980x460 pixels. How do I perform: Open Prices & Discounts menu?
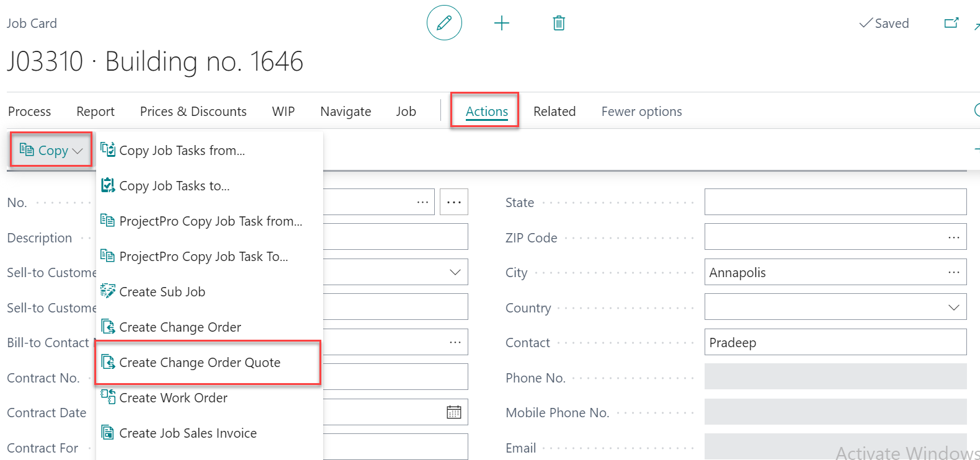pyautogui.click(x=193, y=111)
